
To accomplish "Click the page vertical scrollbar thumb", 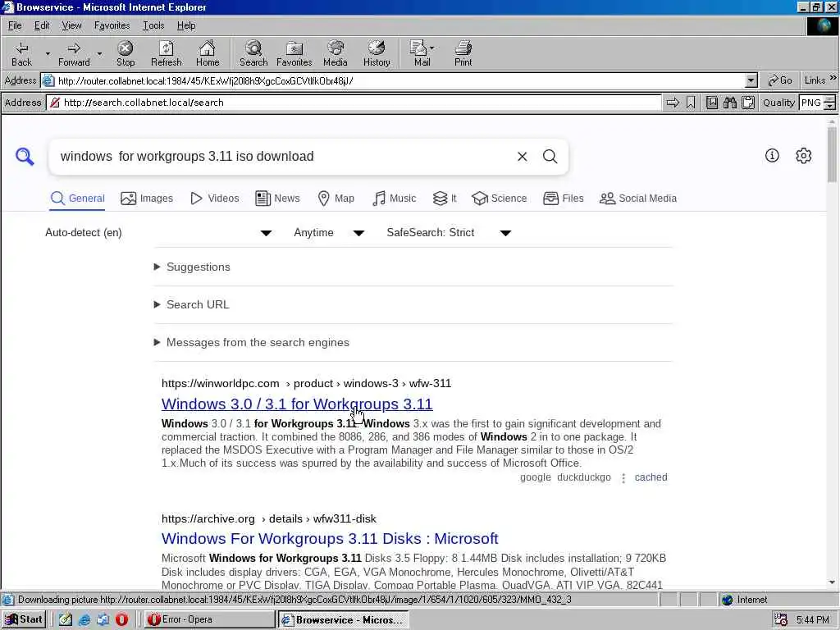I will click(832, 154).
